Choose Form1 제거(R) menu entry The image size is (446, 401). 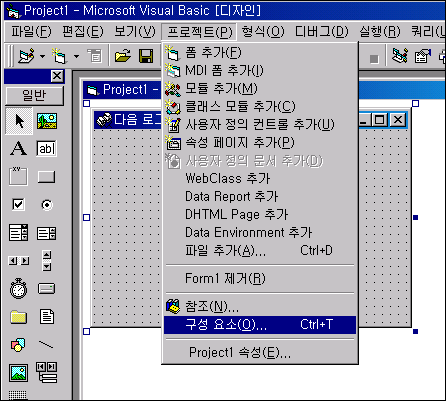pos(260,278)
